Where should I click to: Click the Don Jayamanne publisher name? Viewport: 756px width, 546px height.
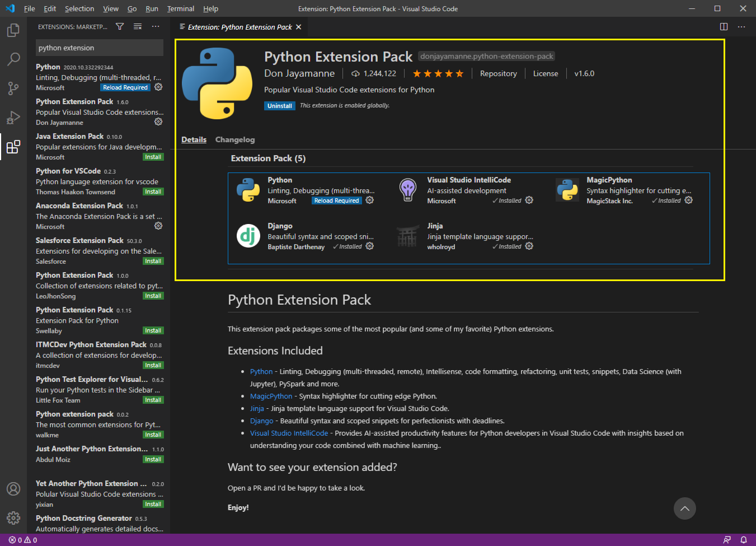(299, 73)
